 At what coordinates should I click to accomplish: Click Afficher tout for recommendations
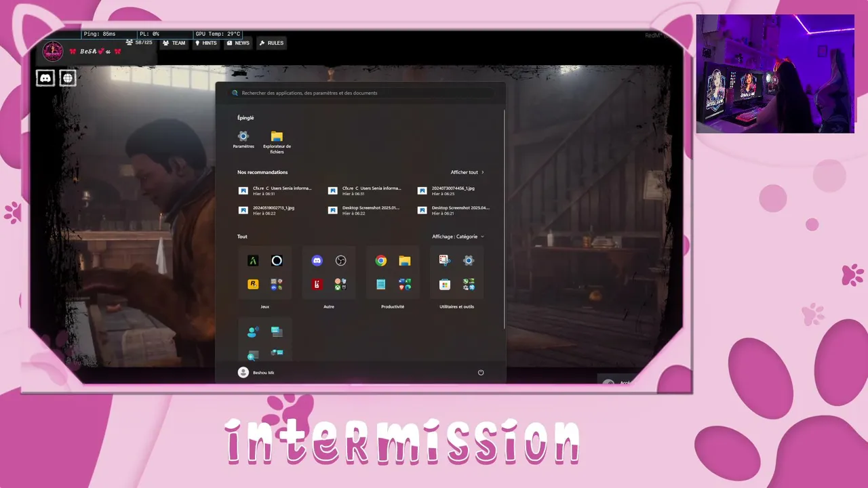467,172
